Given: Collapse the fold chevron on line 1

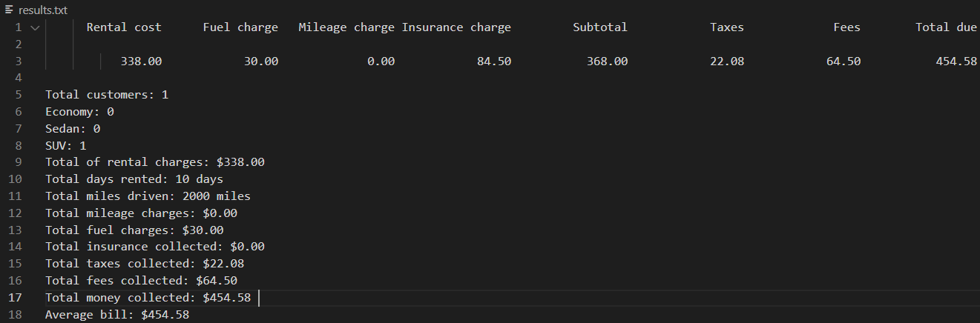Looking at the screenshot, I should [34, 27].
